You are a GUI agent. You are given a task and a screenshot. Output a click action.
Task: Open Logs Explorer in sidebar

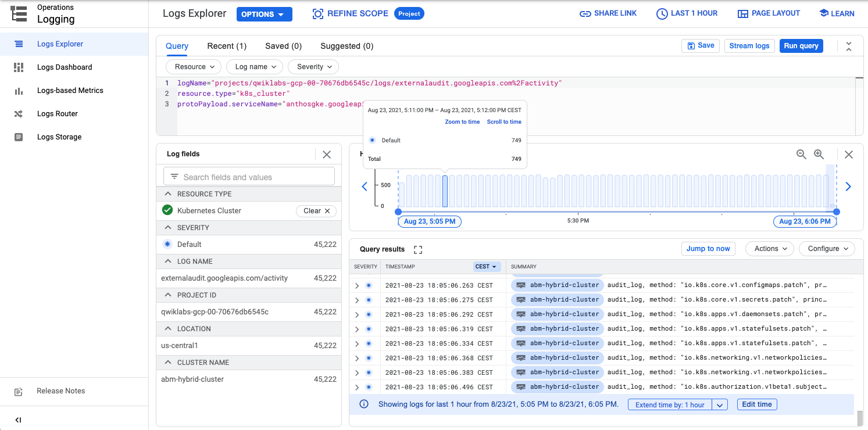point(60,44)
